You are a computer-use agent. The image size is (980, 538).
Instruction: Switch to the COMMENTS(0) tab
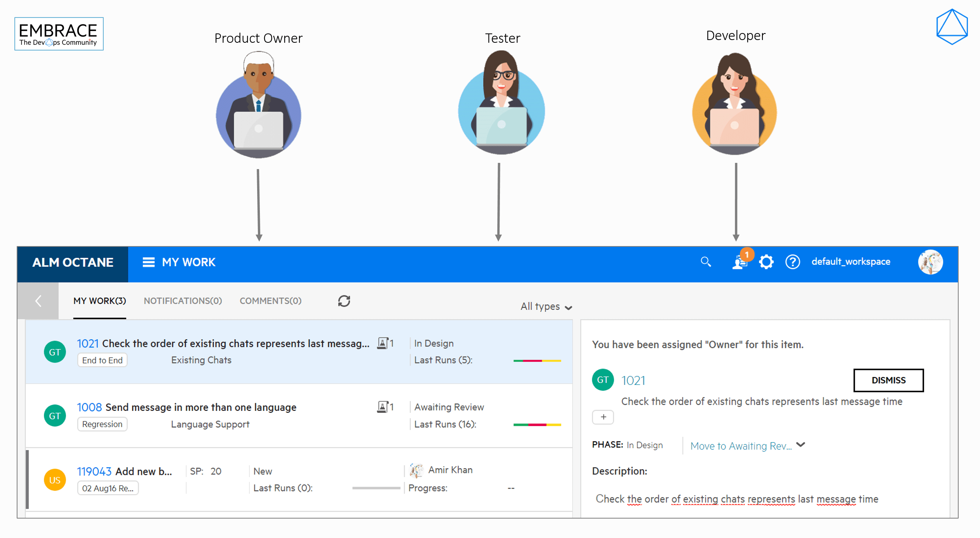point(270,301)
